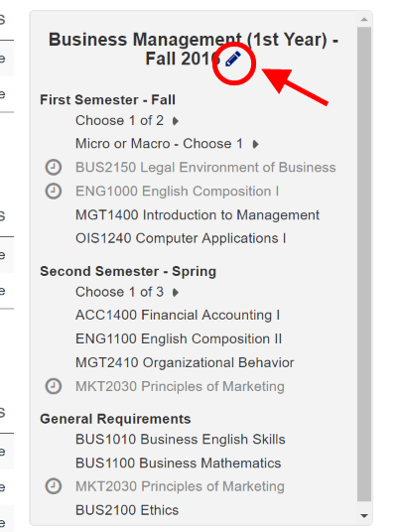Click the clock icon beside BUS2150
This screenshot has width=401, height=532.
54,168
